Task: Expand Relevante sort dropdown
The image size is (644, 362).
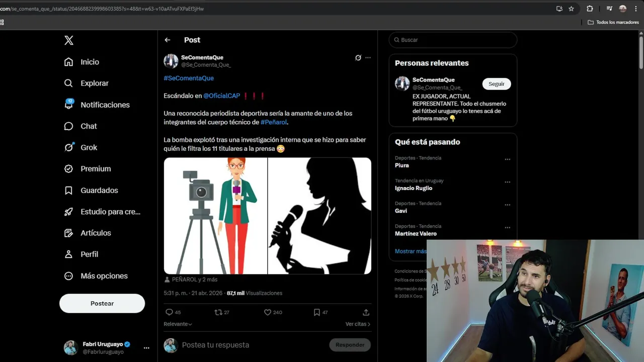Action: [x=178, y=324]
